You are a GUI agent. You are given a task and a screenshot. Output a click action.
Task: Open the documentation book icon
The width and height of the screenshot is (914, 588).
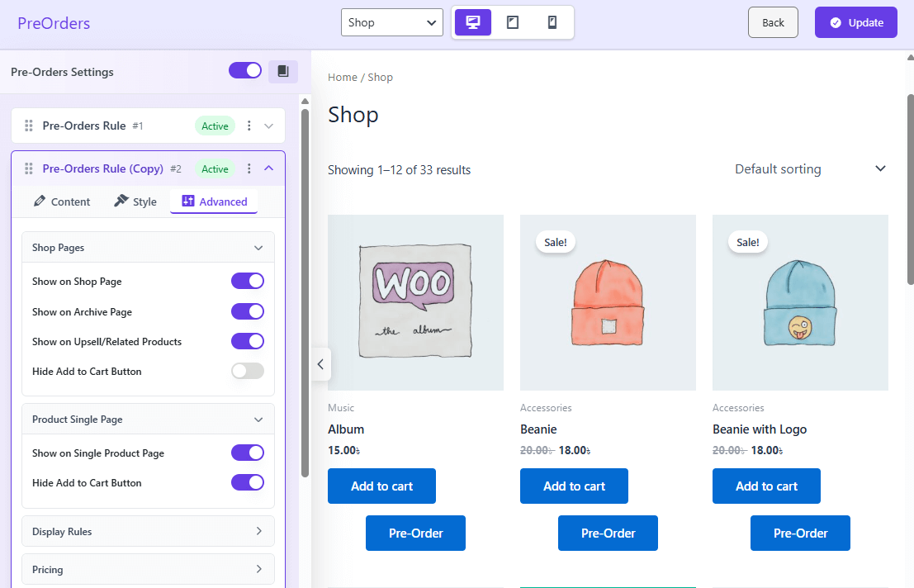283,71
